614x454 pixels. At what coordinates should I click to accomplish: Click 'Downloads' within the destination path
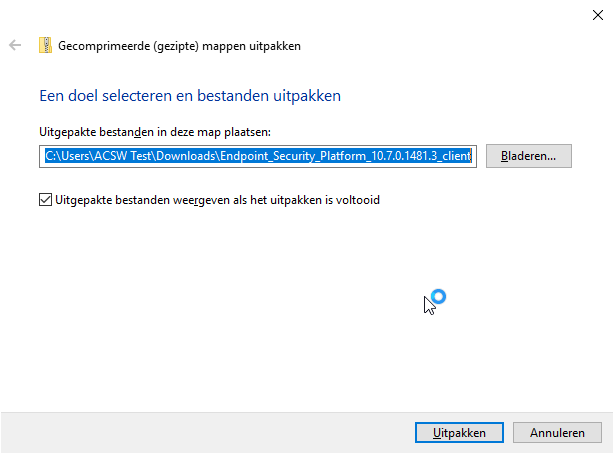[x=186, y=156]
